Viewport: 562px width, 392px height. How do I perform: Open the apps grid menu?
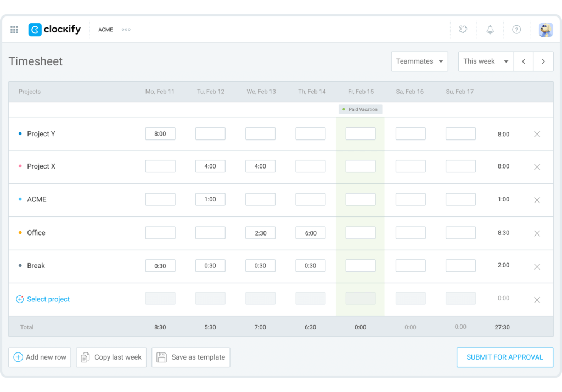[x=14, y=30]
